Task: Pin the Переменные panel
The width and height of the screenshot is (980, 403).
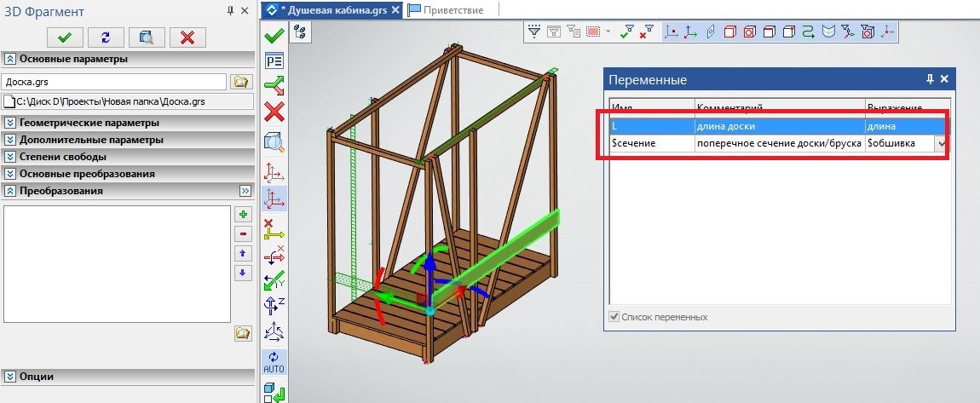Action: (x=930, y=79)
